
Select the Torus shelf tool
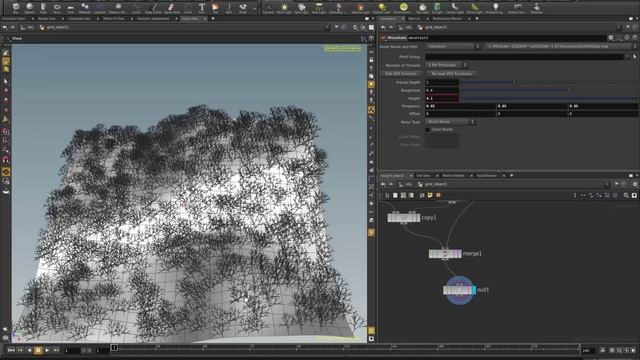[57, 8]
